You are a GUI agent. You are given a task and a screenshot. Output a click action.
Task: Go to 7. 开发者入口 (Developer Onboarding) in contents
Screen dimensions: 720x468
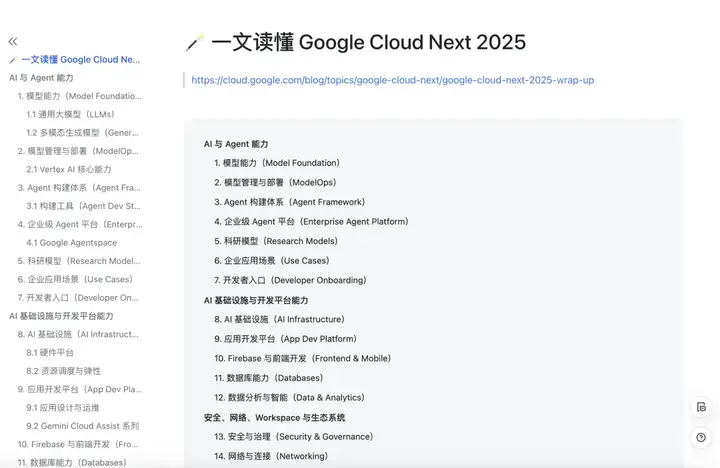point(290,280)
